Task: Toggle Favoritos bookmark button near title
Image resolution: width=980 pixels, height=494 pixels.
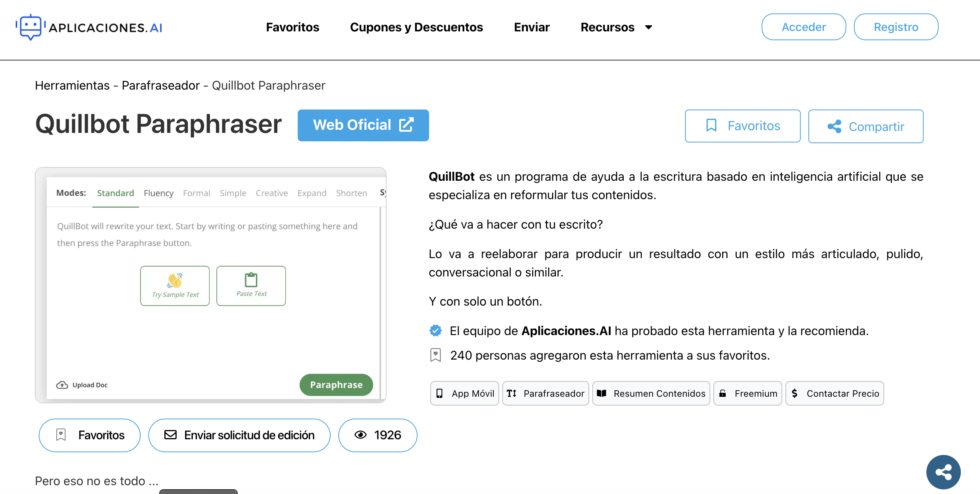Action: click(x=742, y=126)
